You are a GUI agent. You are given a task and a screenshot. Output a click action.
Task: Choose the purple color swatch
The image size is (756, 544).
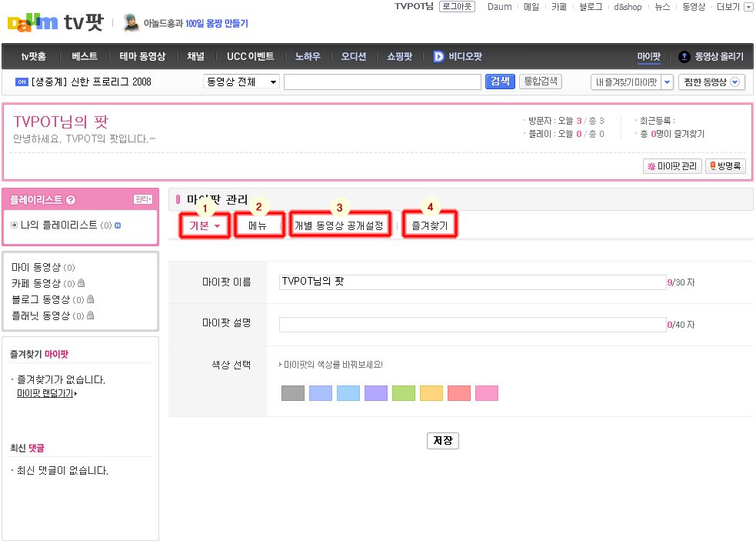[376, 393]
